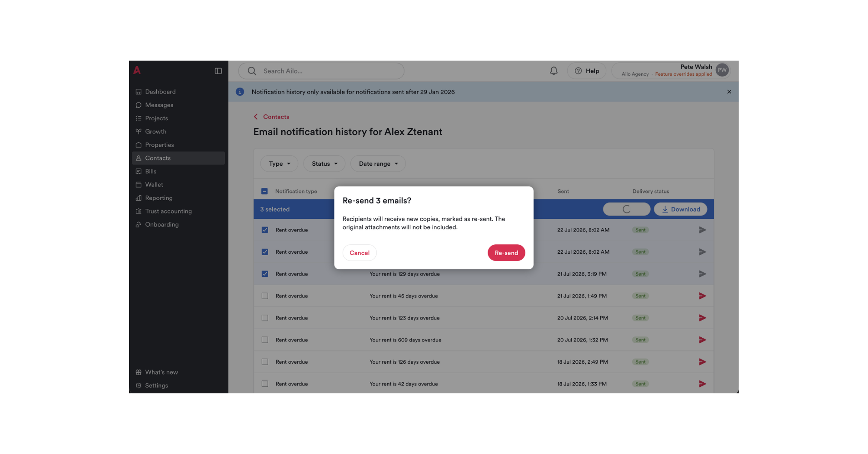Check the 609 days overdue row

click(264, 340)
